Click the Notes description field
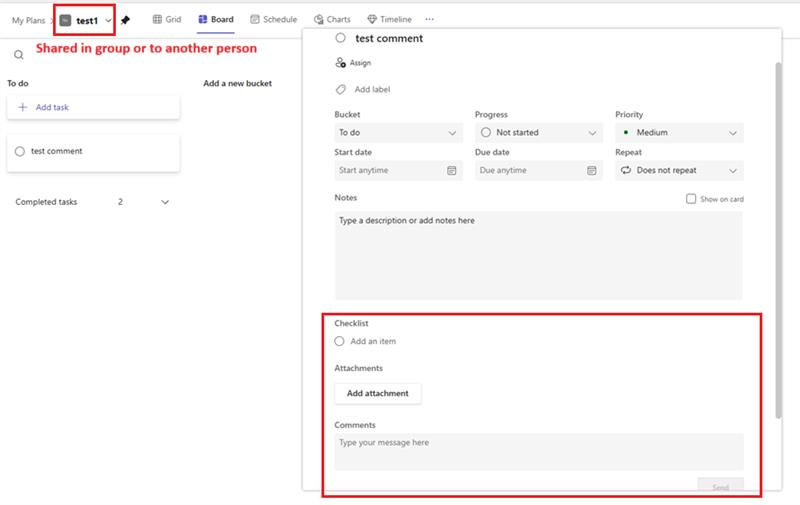 point(538,255)
